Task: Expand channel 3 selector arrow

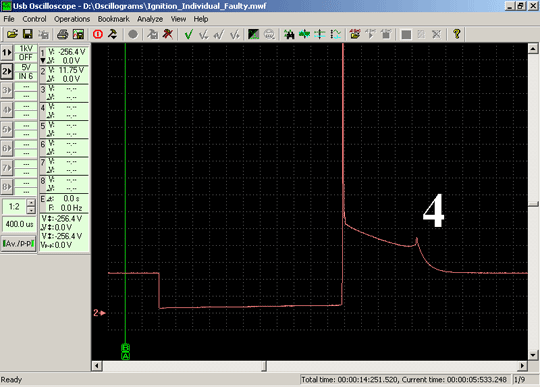Action: pyautogui.click(x=7, y=91)
